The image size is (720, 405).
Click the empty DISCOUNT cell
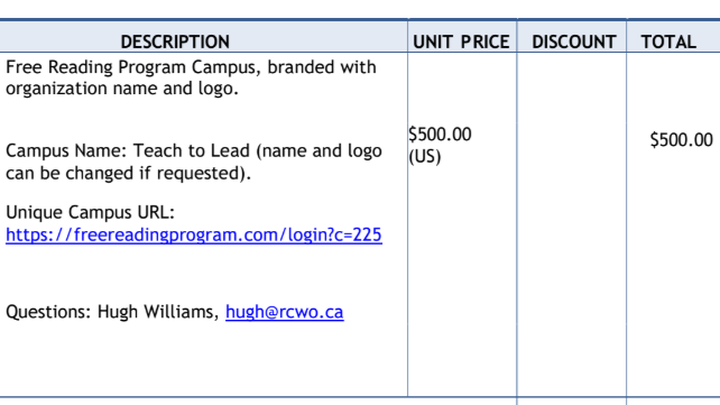[572, 220]
